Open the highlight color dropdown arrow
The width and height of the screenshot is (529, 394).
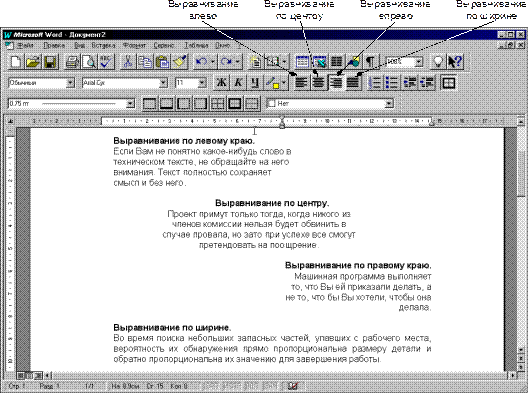tap(285, 83)
